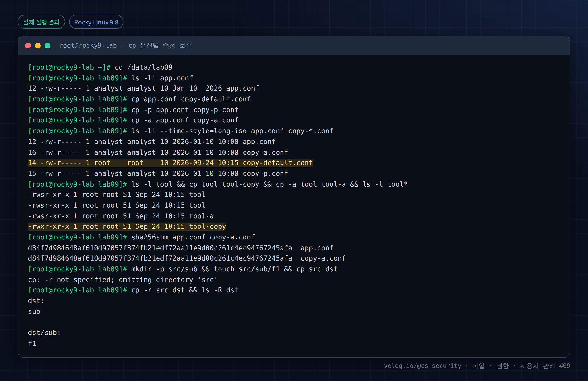Click the 'mkdir -p src/sub' command line
This screenshot has width=588, height=381.
(x=183, y=269)
